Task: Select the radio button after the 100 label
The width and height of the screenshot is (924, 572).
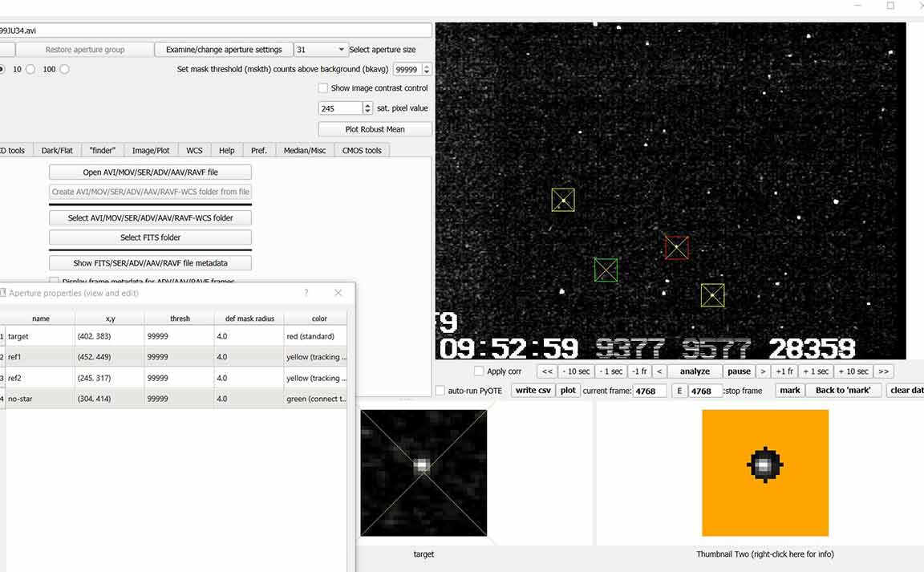Action: (64, 69)
